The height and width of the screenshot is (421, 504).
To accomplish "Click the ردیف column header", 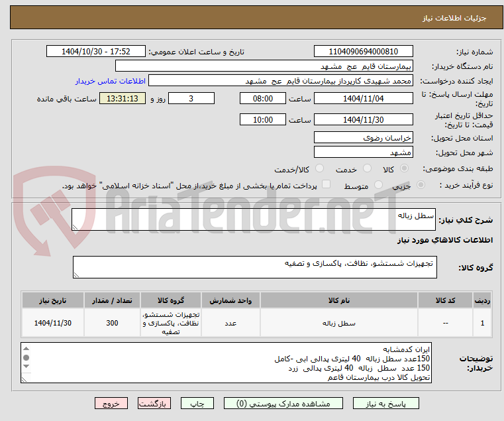I will point(482,300).
